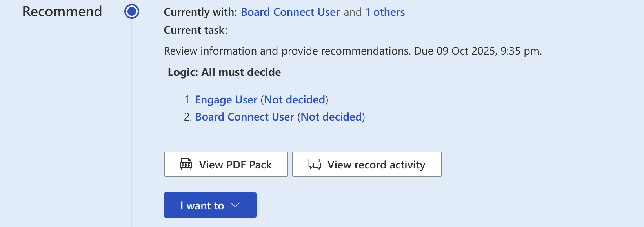Screen dimensions: 644x227
Task: Open the Engage User profile link
Action: point(226,100)
